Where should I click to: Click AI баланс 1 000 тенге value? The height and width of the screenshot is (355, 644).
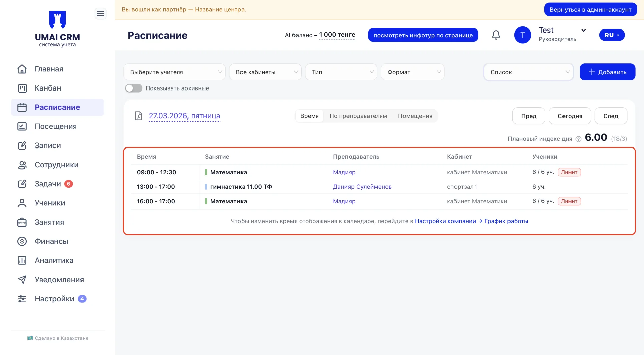click(337, 35)
